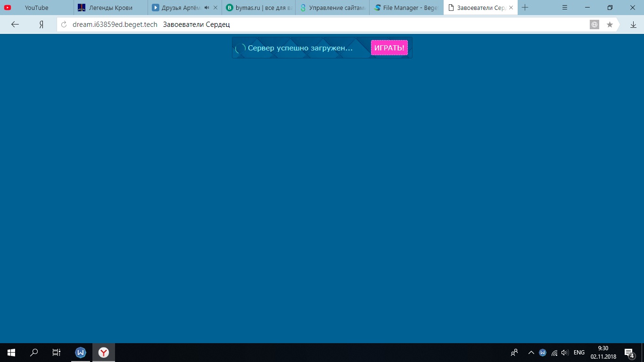Click the protect/globe icon in the address bar
Image resolution: width=644 pixels, height=362 pixels.
click(x=594, y=25)
